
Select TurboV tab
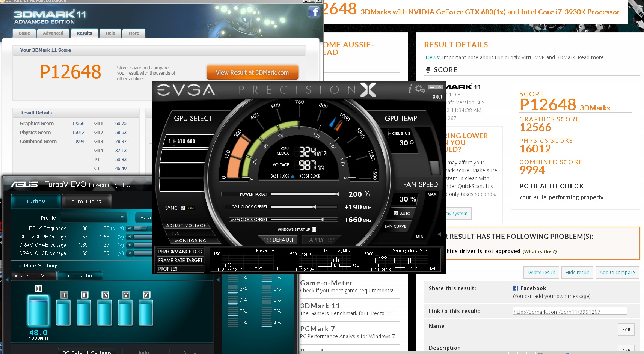(36, 201)
